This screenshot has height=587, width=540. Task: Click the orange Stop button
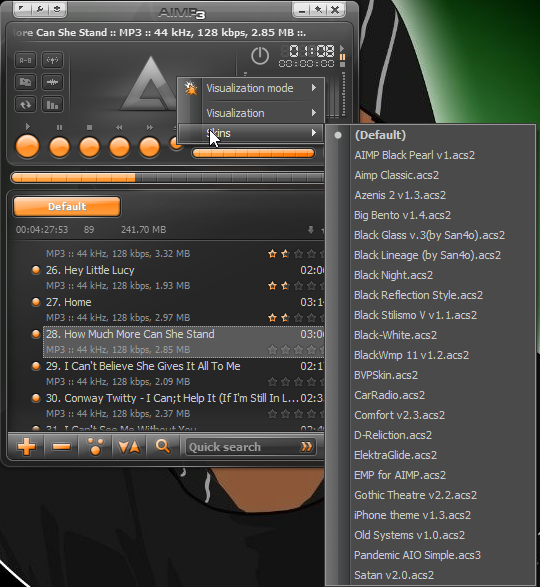tap(90, 146)
